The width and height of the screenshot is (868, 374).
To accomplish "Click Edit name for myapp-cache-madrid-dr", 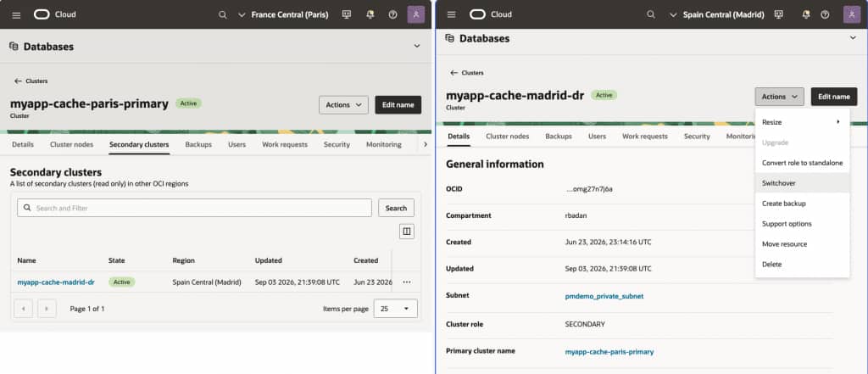I will pyautogui.click(x=834, y=97).
